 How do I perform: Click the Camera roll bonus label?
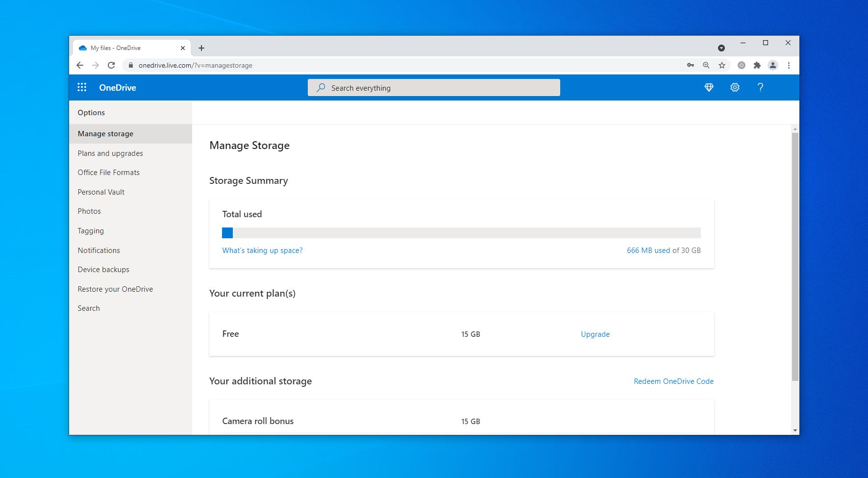pos(258,421)
